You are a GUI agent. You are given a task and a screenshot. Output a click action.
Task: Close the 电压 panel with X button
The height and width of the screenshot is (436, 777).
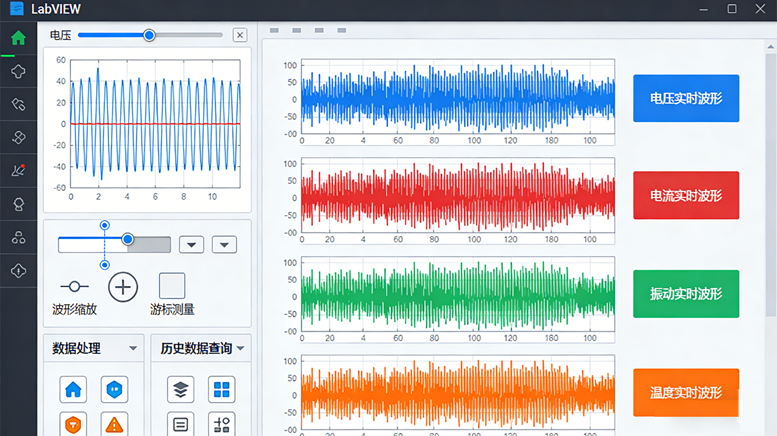tap(239, 35)
